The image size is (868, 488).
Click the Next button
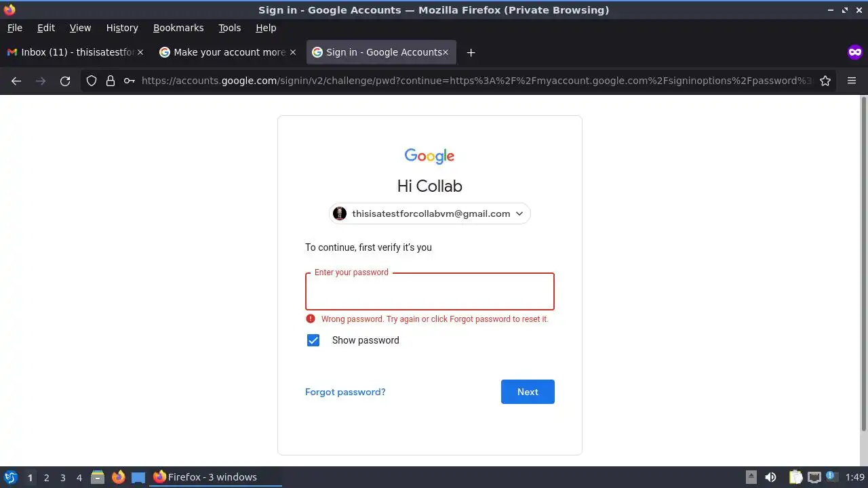point(528,392)
